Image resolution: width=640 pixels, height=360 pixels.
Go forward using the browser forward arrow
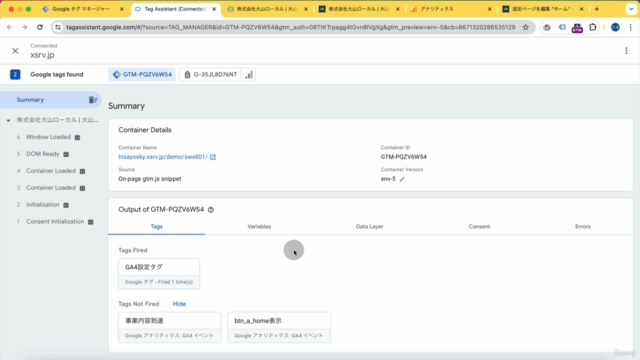pos(24,27)
